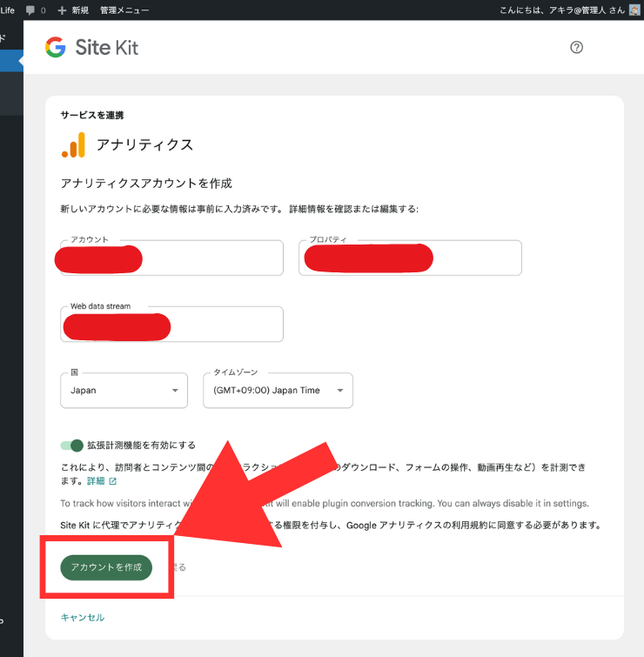Click the arrow on the country selector
The image size is (644, 657).
[x=175, y=391]
